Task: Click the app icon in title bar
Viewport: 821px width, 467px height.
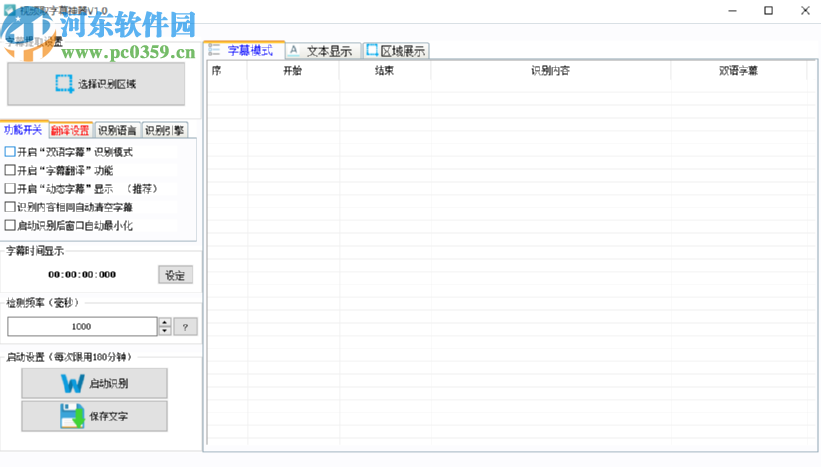Action: pos(9,10)
